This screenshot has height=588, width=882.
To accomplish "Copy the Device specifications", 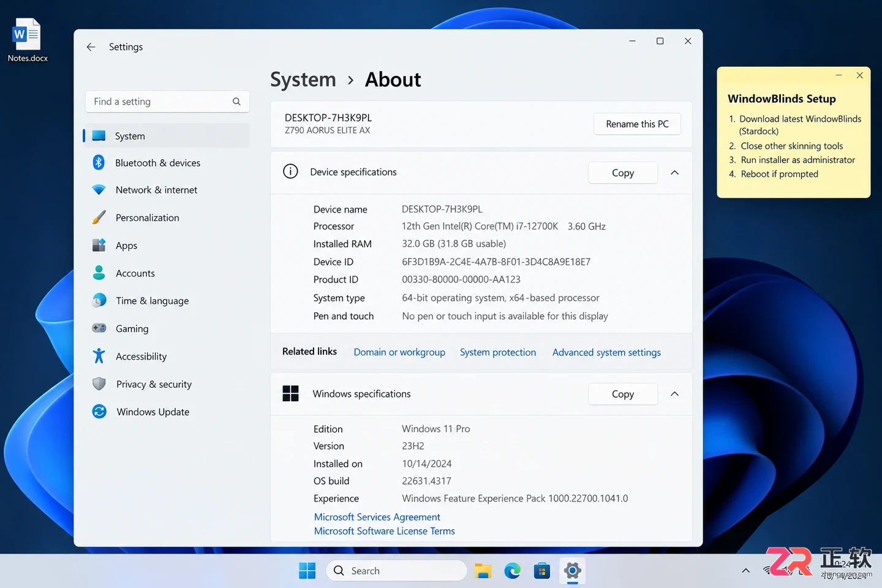I will point(623,173).
